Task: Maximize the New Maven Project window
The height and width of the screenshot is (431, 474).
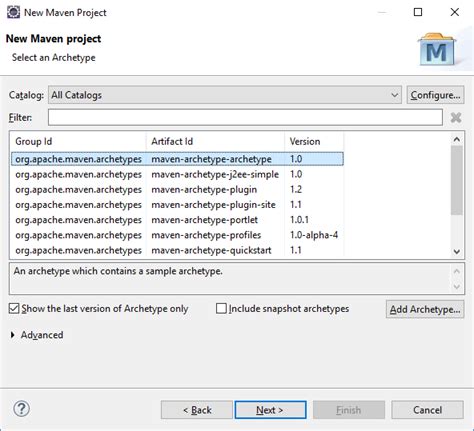Action: 418,12
